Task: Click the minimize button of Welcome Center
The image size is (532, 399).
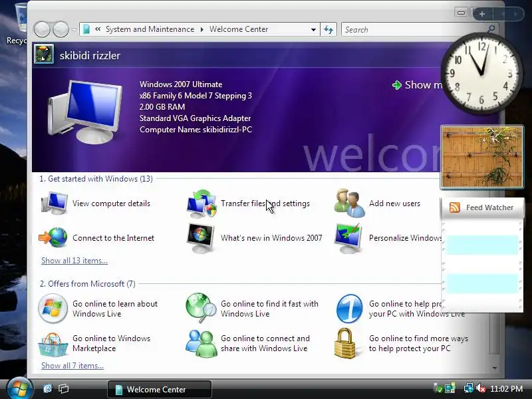Action: 461,13
